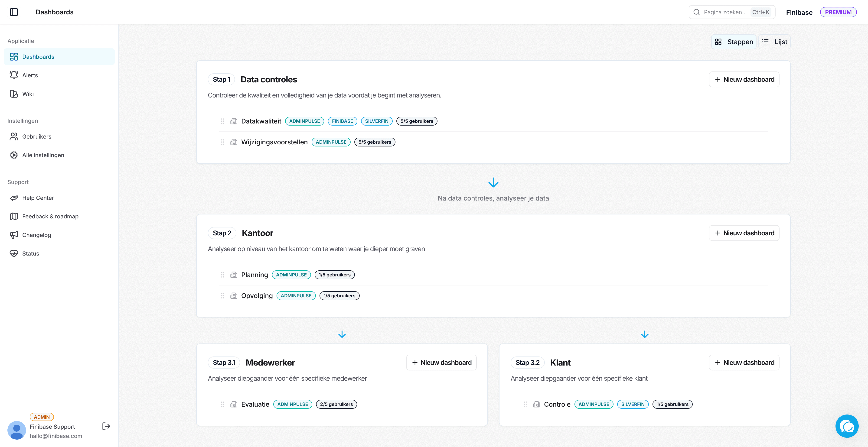Add Nieuw dashboard in Klant step

[744, 363]
